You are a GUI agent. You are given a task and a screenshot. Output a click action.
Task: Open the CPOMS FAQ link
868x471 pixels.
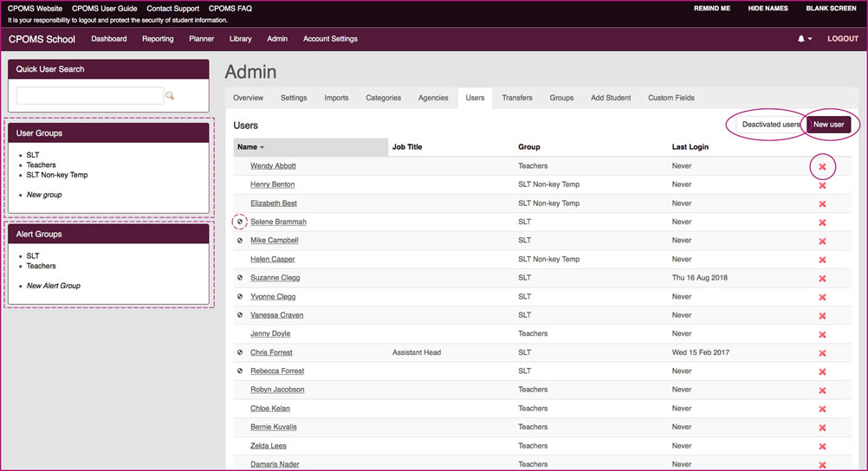[230, 9]
